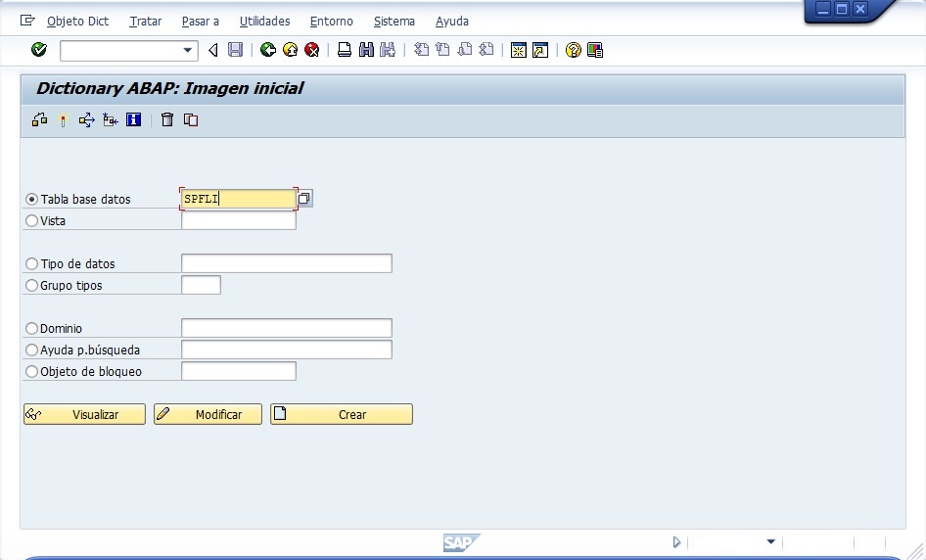Click the Create New Session icon
Screen dimensions: 926x560
519,50
